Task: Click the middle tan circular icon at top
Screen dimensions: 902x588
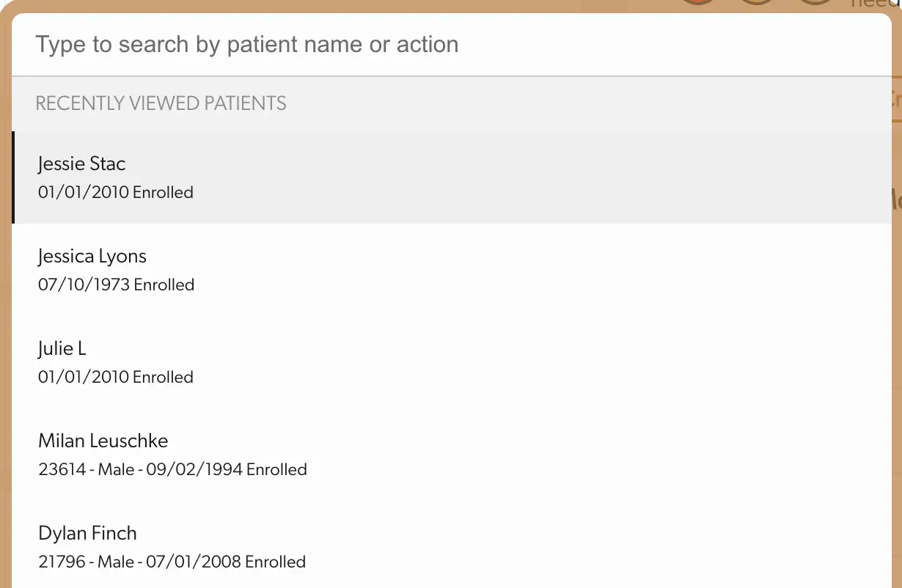Action: pos(756,3)
